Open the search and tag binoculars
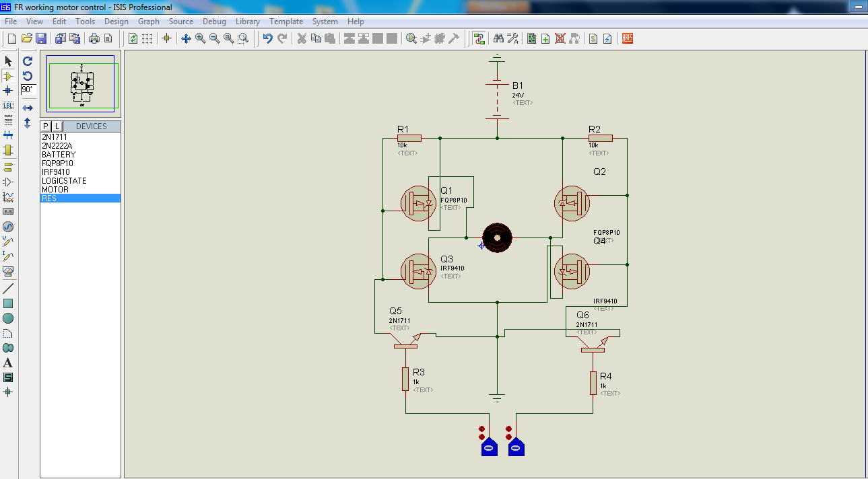 click(499, 38)
